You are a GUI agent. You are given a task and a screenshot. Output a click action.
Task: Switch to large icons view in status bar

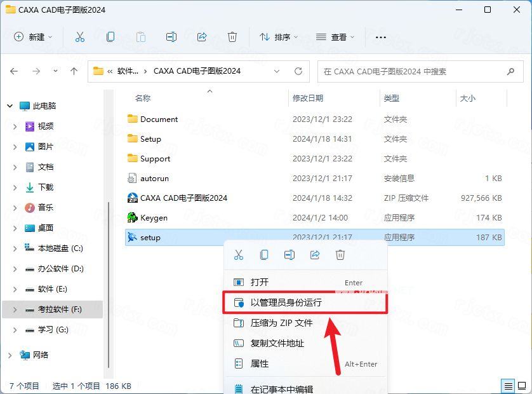pos(522,386)
